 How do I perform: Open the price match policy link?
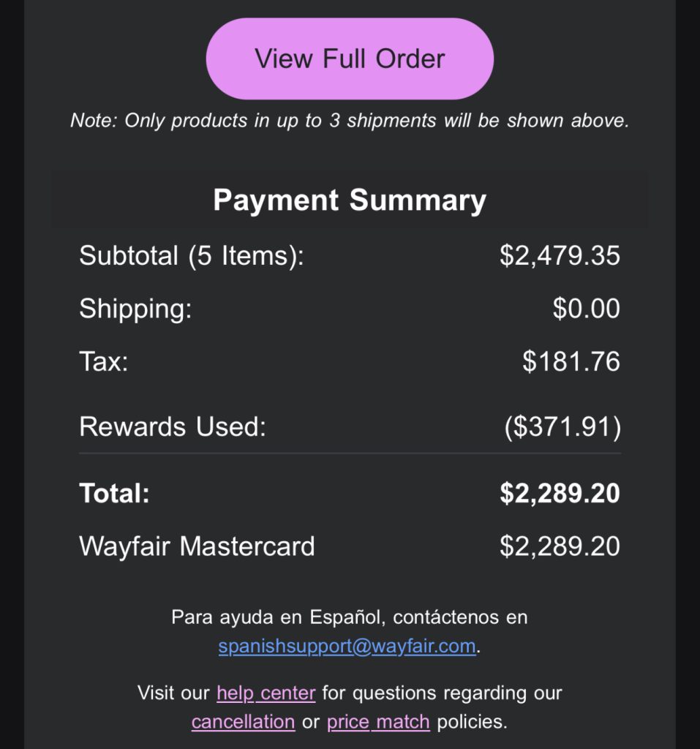(378, 722)
